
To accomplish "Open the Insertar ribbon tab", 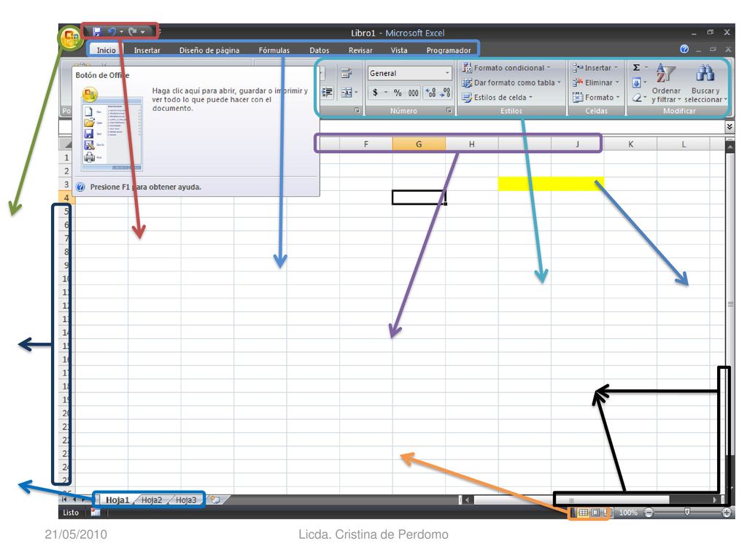I will [x=147, y=50].
